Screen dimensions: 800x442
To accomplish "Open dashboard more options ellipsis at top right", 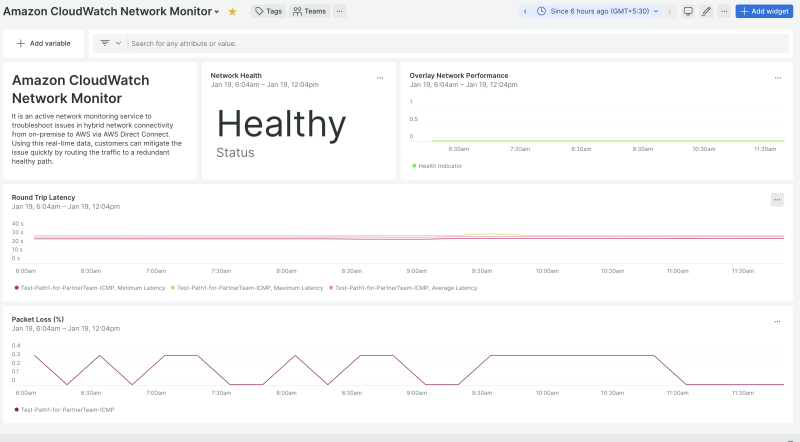I will [x=724, y=11].
